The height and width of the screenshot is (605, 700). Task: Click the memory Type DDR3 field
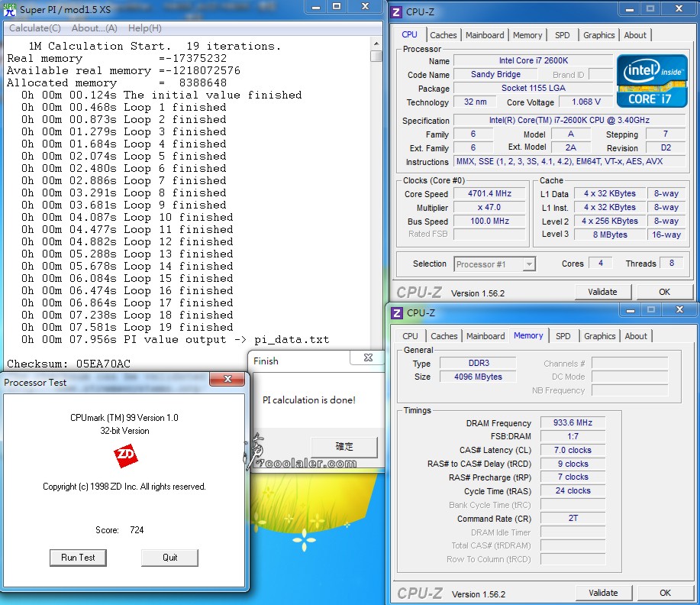[x=478, y=363]
